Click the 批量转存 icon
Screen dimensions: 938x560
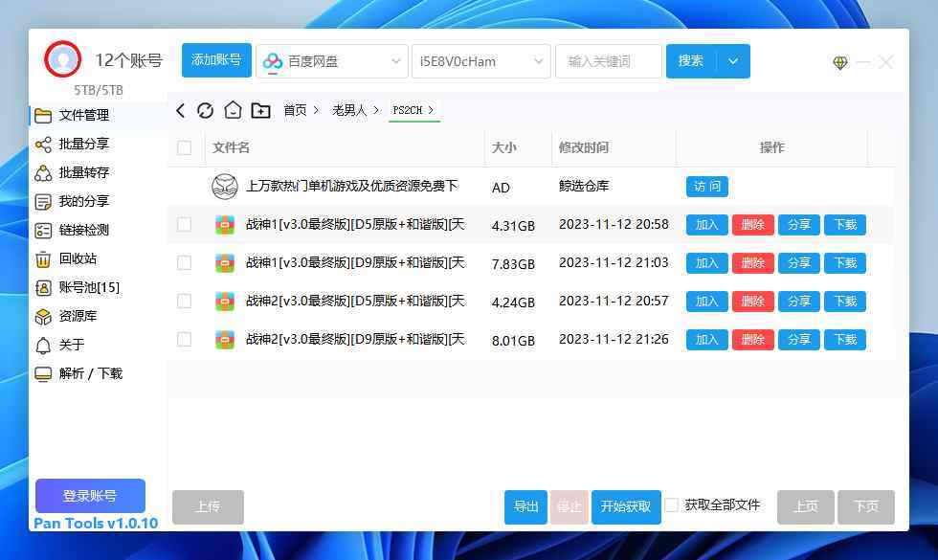(x=43, y=173)
